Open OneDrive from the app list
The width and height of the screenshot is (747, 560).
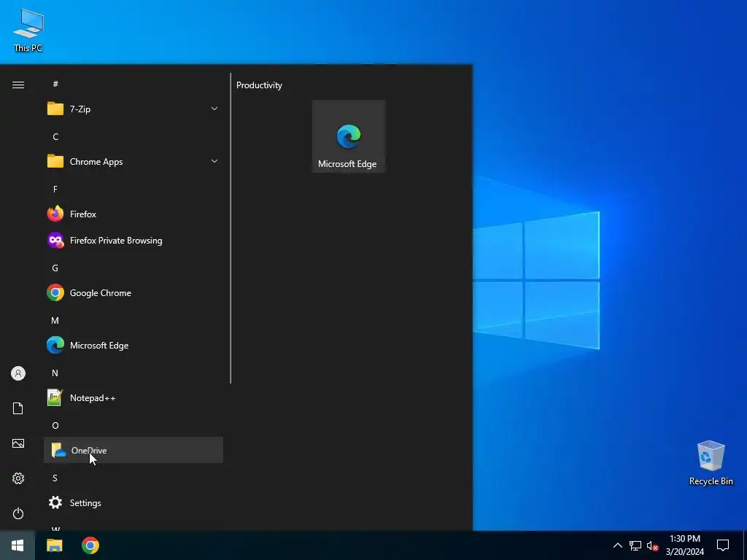133,450
